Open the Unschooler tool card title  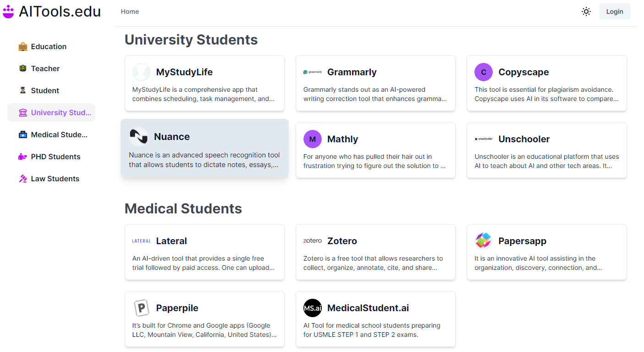(524, 139)
